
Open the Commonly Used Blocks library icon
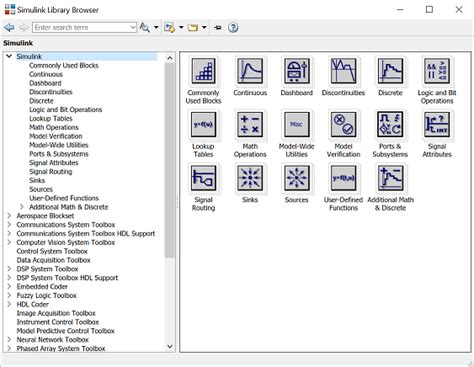(203, 71)
